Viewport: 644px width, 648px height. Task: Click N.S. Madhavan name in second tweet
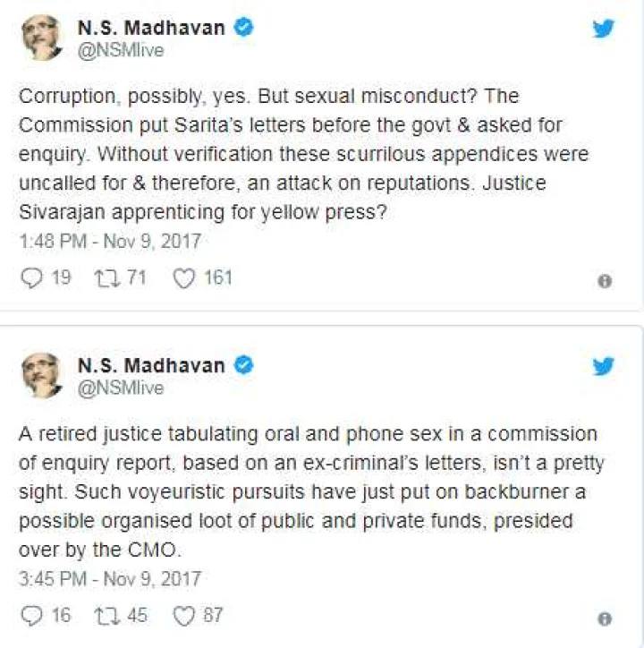[151, 366]
